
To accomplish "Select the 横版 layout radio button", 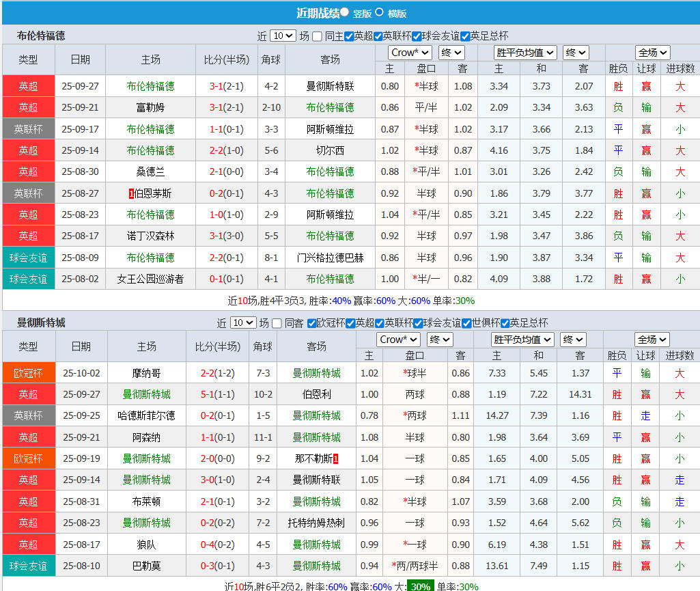I will pyautogui.click(x=380, y=12).
